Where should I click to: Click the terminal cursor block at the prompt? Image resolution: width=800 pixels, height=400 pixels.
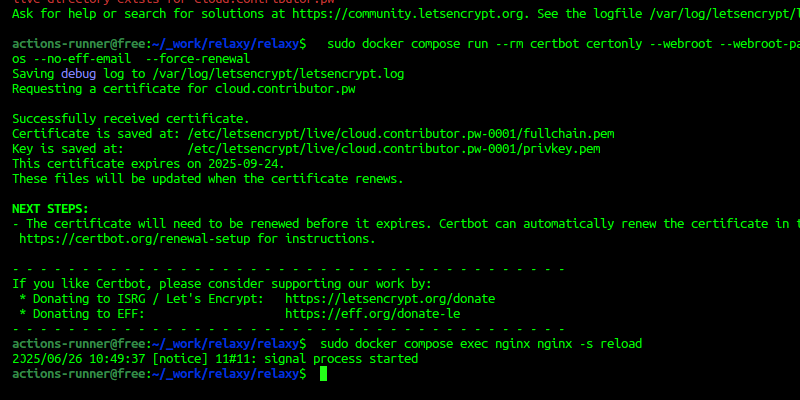(323, 374)
